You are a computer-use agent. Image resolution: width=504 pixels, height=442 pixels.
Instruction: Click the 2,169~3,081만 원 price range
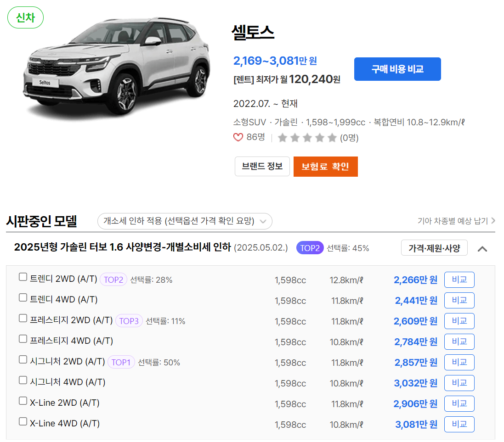pyautogui.click(x=275, y=61)
